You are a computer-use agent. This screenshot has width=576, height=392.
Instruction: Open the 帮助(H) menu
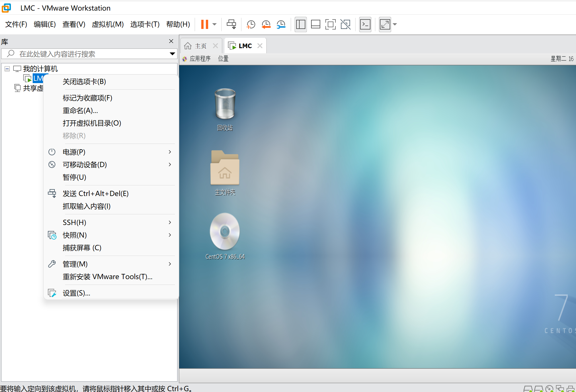178,24
